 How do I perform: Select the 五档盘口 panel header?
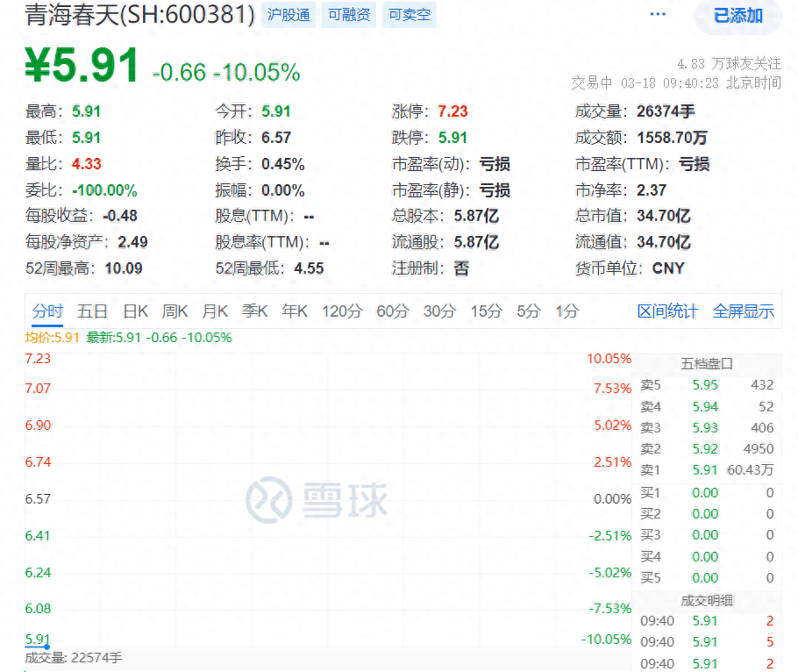click(707, 363)
